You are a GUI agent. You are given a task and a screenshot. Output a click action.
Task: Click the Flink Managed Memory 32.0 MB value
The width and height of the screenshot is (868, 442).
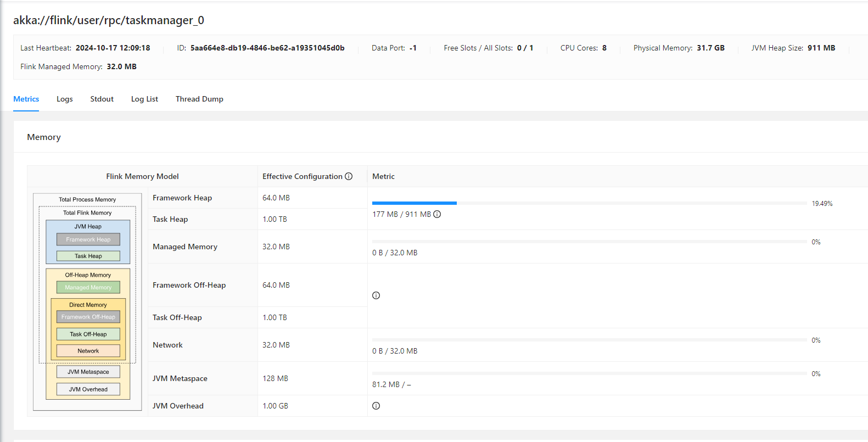pos(121,66)
